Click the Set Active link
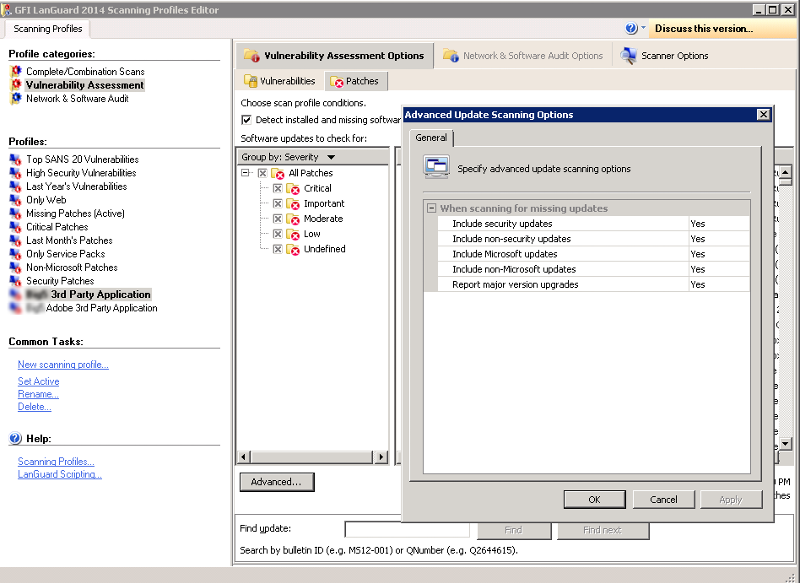This screenshot has width=800, height=583. click(38, 381)
